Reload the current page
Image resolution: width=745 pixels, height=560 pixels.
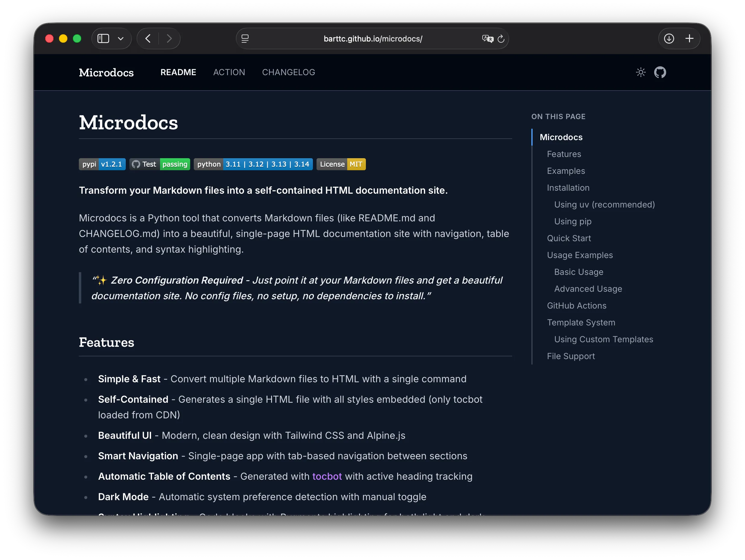point(501,38)
